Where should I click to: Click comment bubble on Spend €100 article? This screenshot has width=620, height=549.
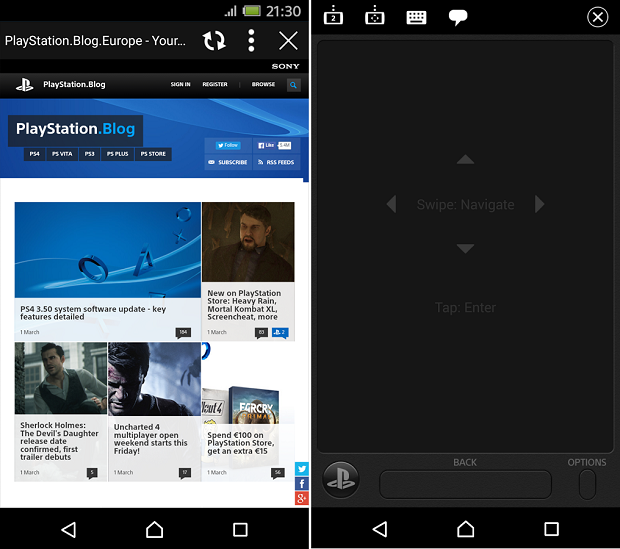[278, 473]
